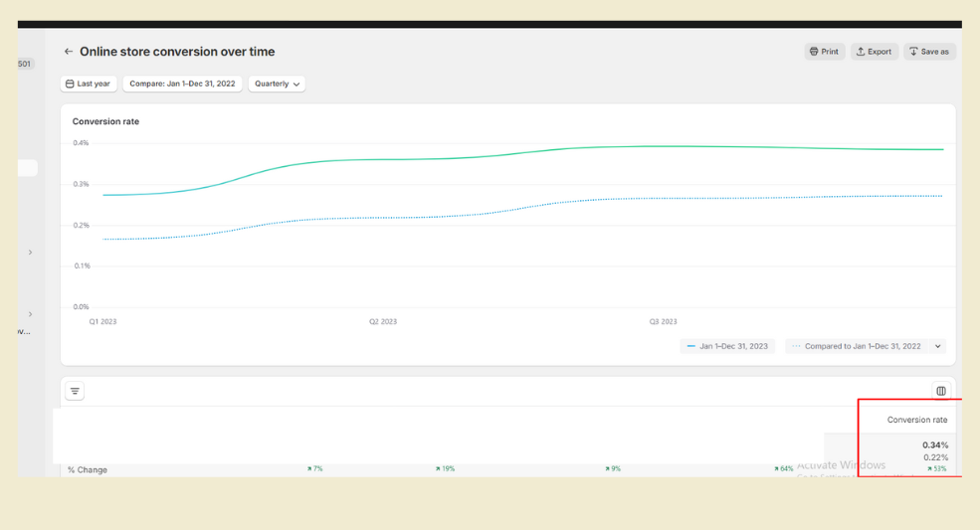Image resolution: width=980 pixels, height=530 pixels.
Task: Open the Last year date range picker
Action: click(89, 84)
